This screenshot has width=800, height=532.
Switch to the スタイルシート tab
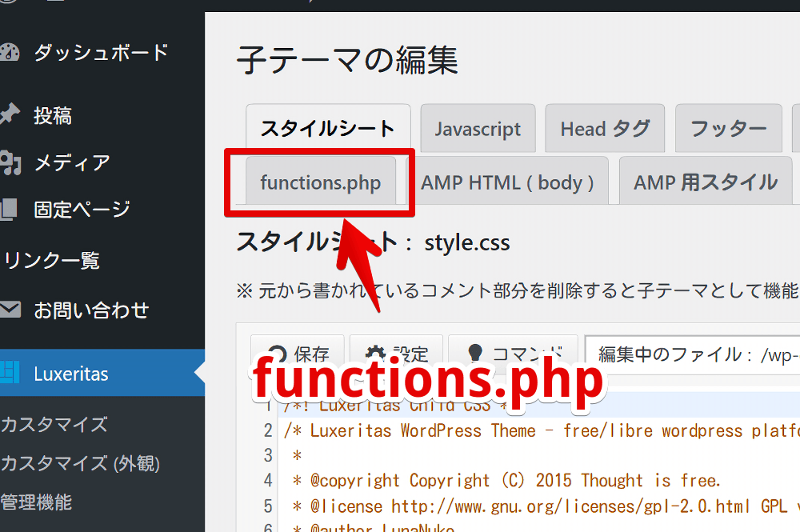328,128
